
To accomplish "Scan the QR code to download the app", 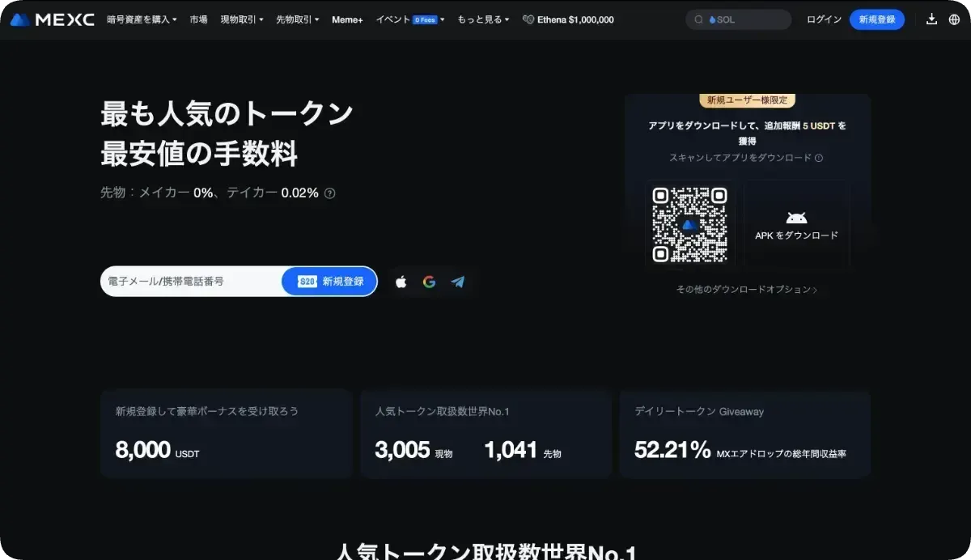I will (x=690, y=224).
